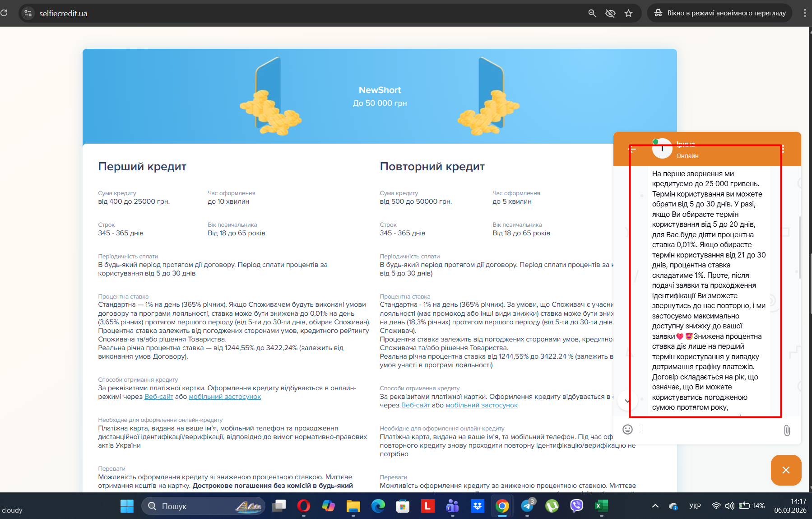Open uTorrent from taskbar
This screenshot has height=519, width=812.
pos(552,506)
